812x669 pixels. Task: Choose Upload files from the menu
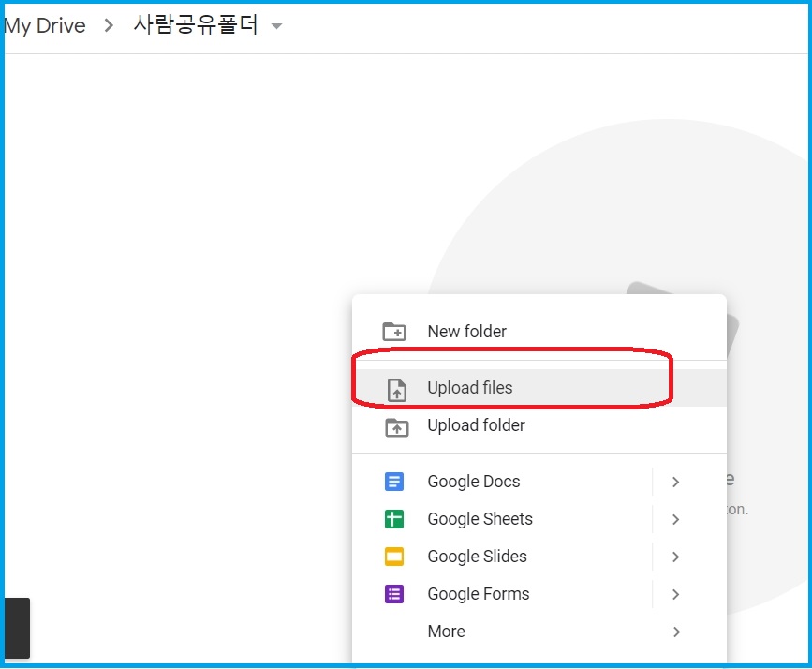click(539, 388)
